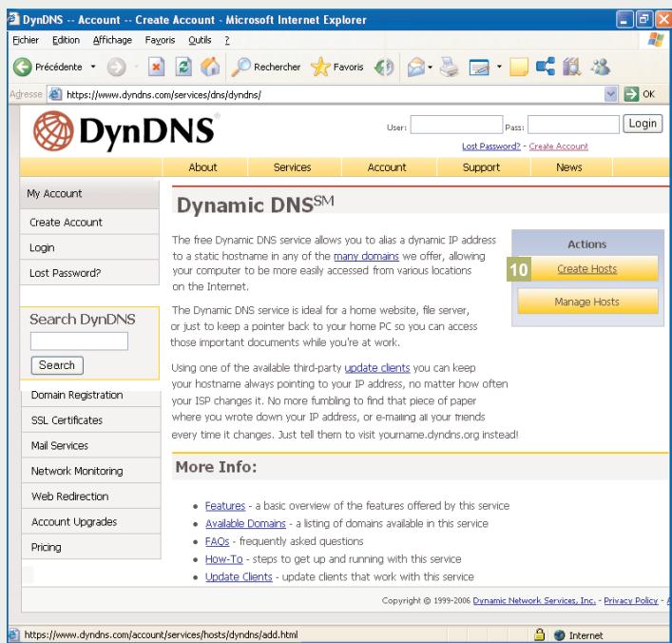Open the FAQs link

coord(218,541)
